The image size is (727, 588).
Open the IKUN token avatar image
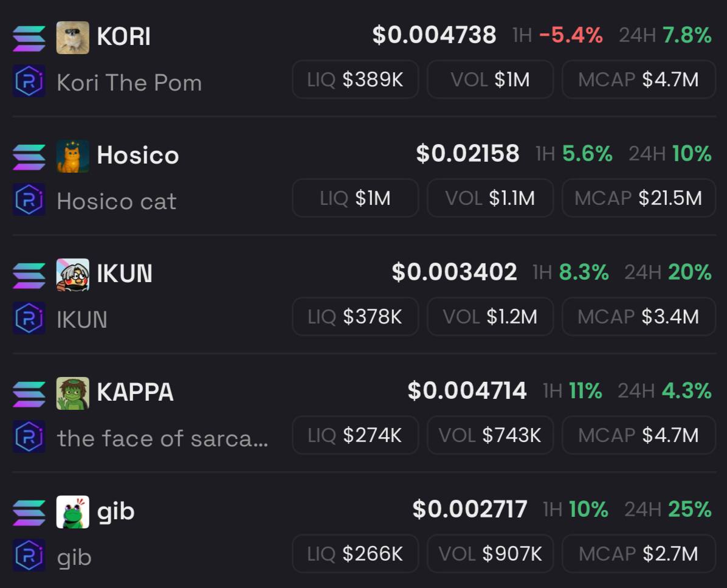pos(73,275)
